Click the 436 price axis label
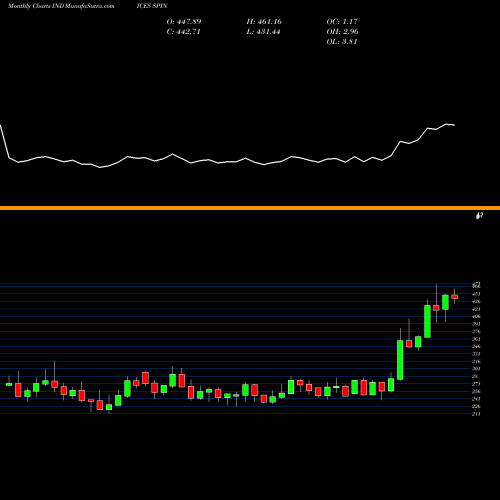 click(477, 302)
